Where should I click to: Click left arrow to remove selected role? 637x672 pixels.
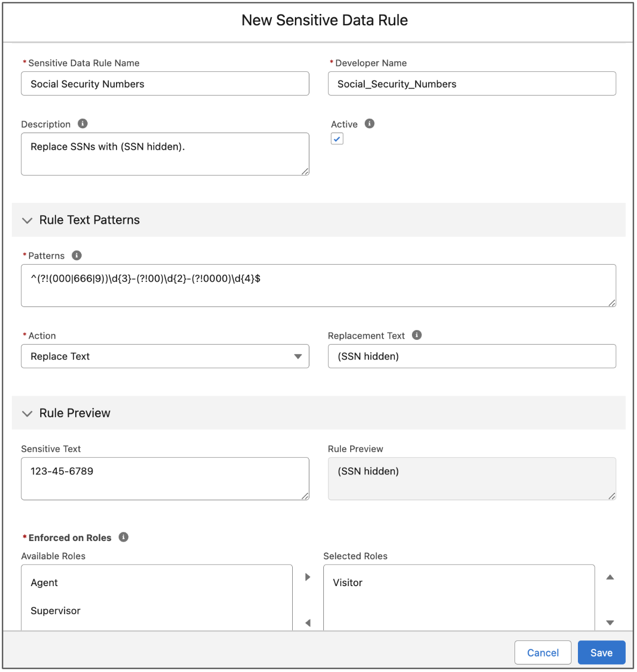tap(308, 623)
